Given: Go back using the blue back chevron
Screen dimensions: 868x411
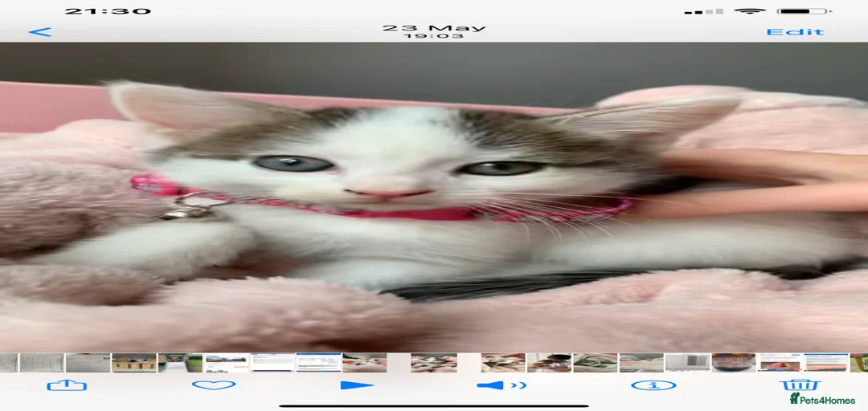Looking at the screenshot, I should click(40, 32).
